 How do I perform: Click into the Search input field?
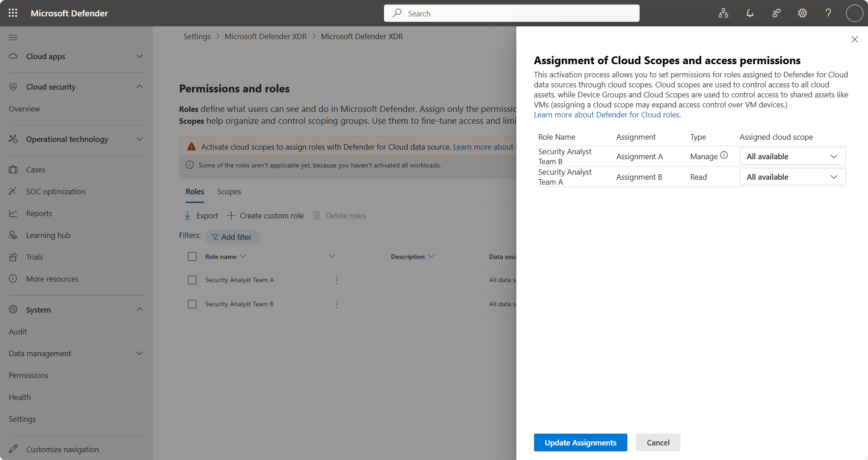click(x=511, y=14)
